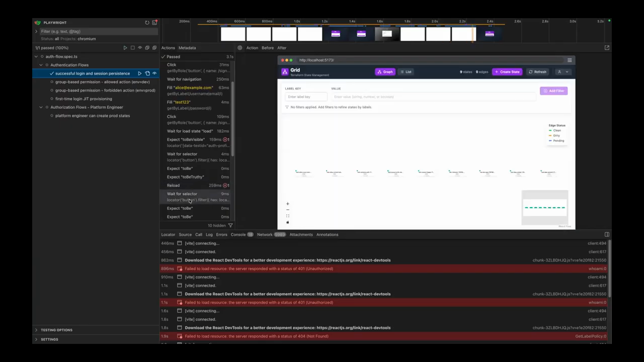644x362 pixels.
Task: Click the test filter text field
Action: click(96, 31)
